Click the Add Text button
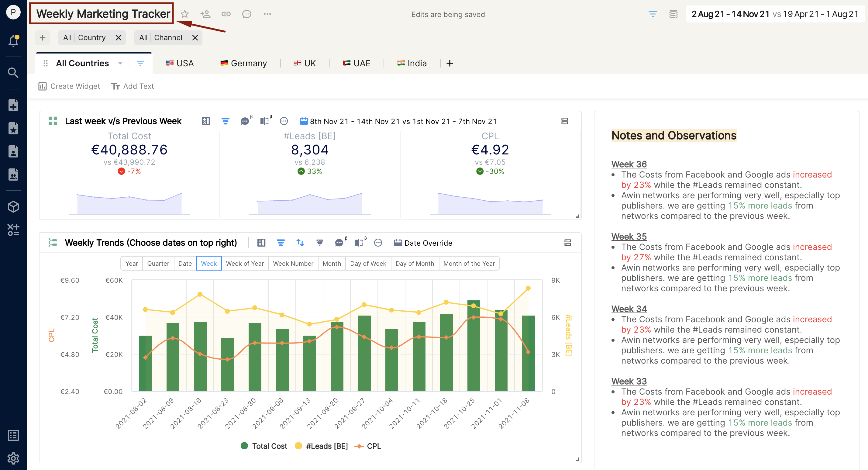Screen dimensions: 868x470 [133, 86]
